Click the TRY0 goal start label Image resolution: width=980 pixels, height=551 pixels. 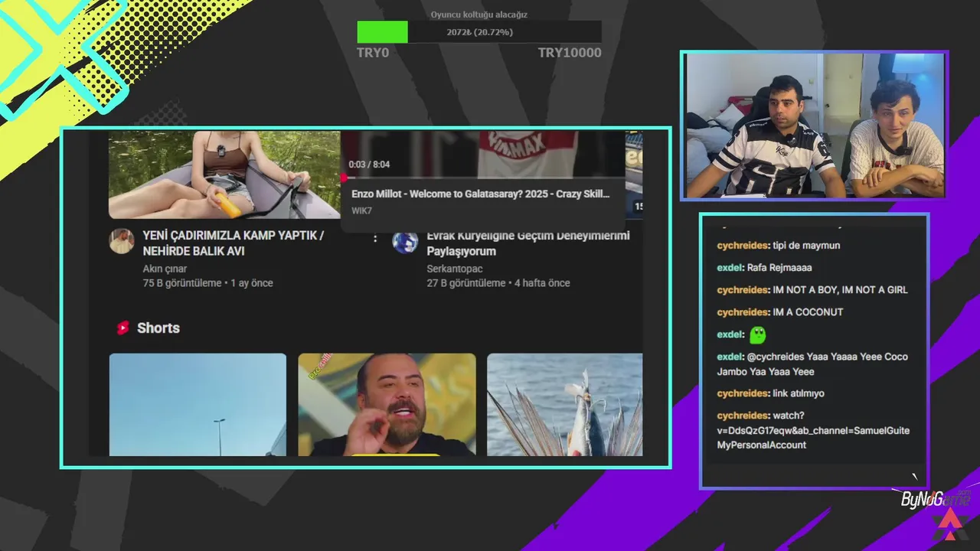tap(373, 53)
